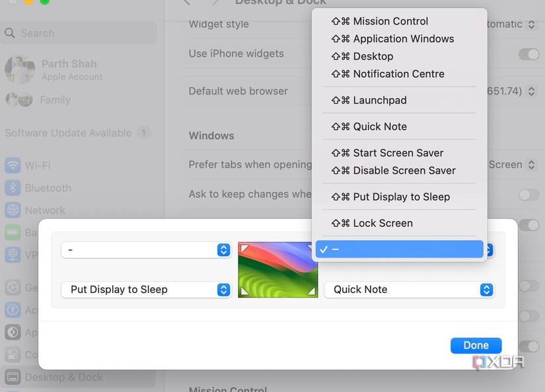Pick the Quick Note menu entry

point(400,127)
